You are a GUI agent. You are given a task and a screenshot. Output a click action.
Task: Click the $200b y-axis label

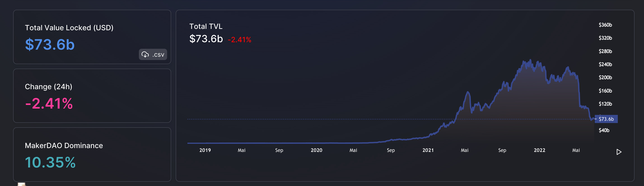[605, 77]
